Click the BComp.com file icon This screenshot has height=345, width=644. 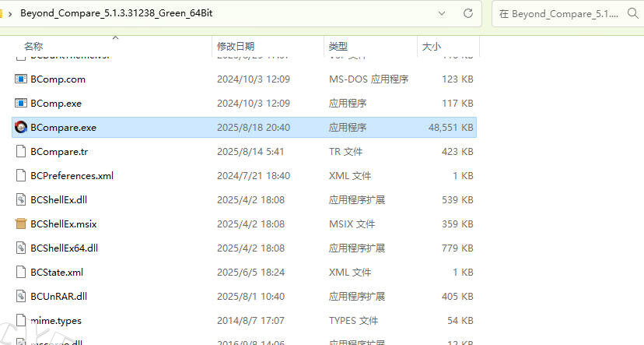(x=20, y=79)
